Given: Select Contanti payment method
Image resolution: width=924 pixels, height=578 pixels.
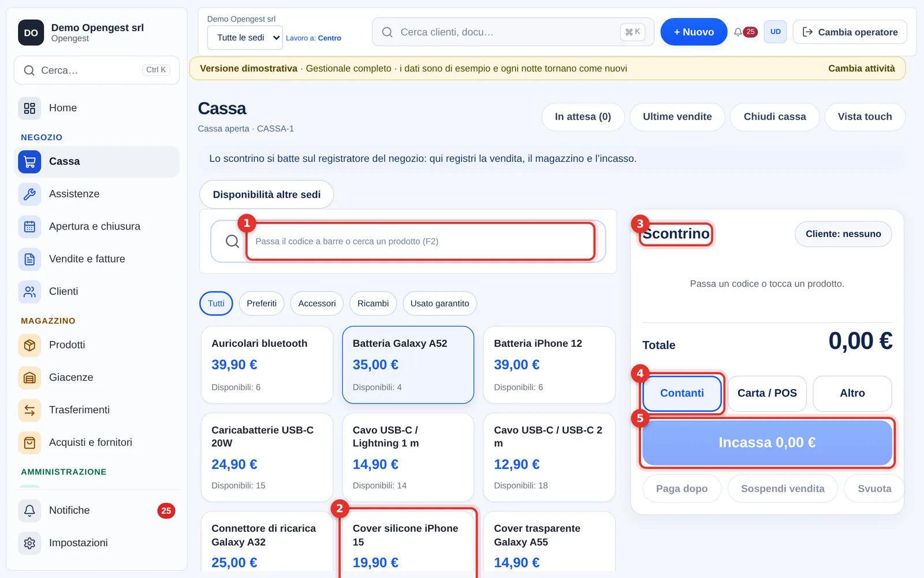Looking at the screenshot, I should pyautogui.click(x=682, y=393).
